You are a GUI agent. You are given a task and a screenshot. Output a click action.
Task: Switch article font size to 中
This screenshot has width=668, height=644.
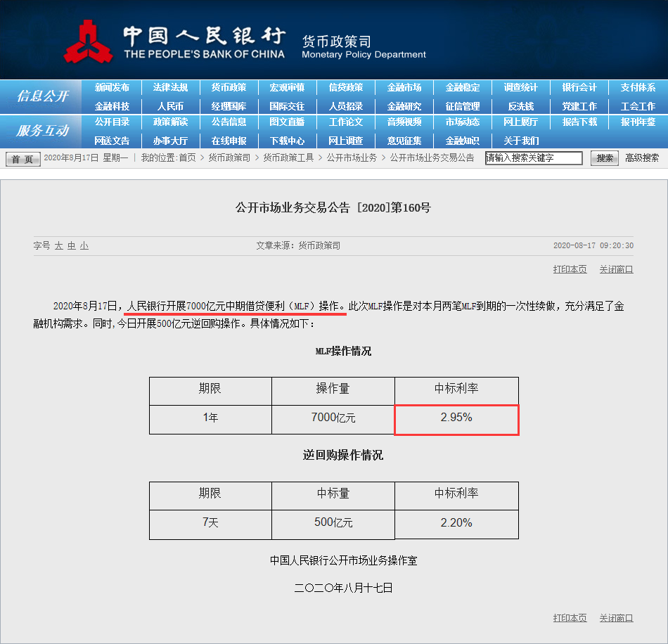pos(71,246)
